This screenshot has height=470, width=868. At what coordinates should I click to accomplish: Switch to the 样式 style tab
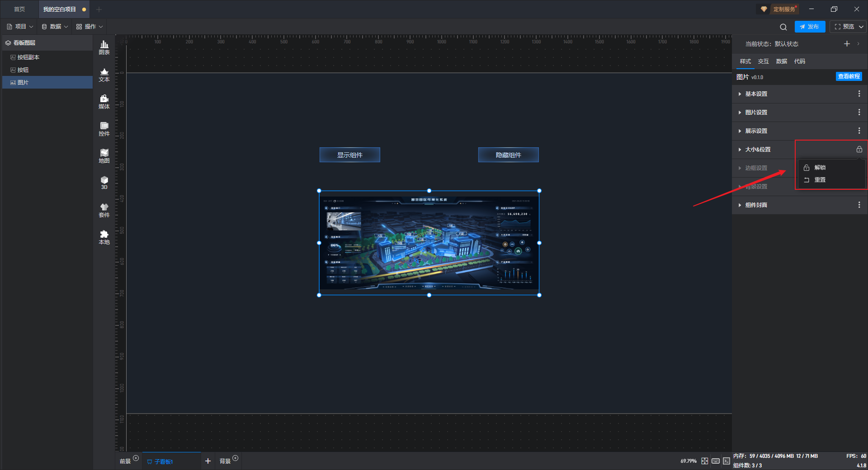point(745,61)
